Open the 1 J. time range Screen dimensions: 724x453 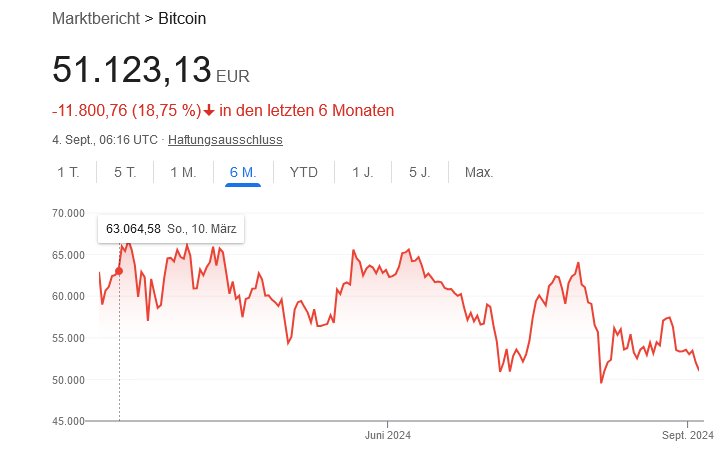click(362, 172)
